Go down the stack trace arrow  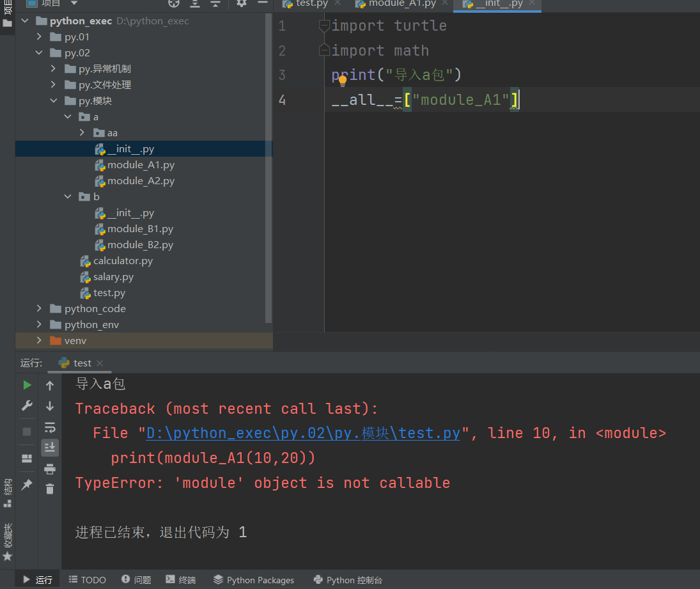(x=50, y=406)
